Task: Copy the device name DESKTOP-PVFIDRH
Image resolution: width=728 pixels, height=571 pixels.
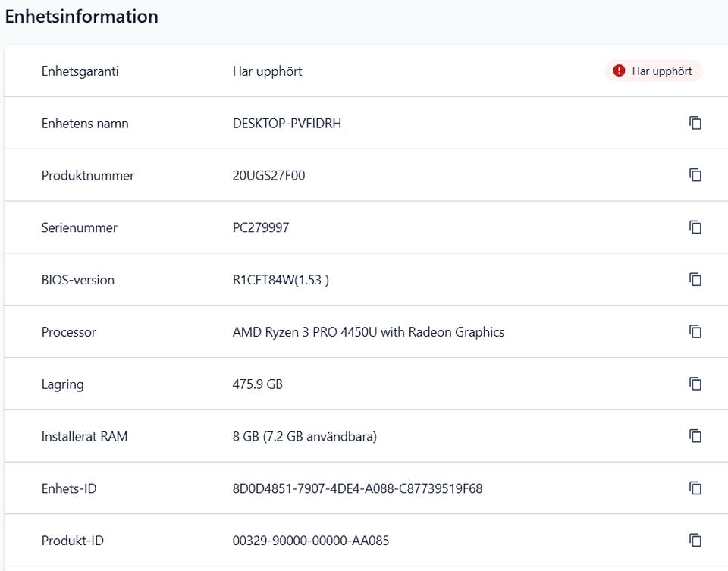Action: coord(695,123)
